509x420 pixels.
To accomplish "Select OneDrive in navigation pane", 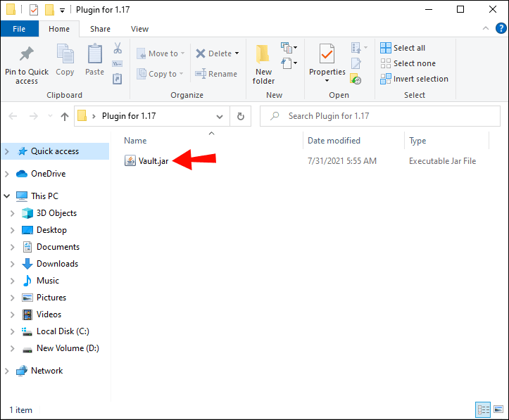I will [x=49, y=174].
